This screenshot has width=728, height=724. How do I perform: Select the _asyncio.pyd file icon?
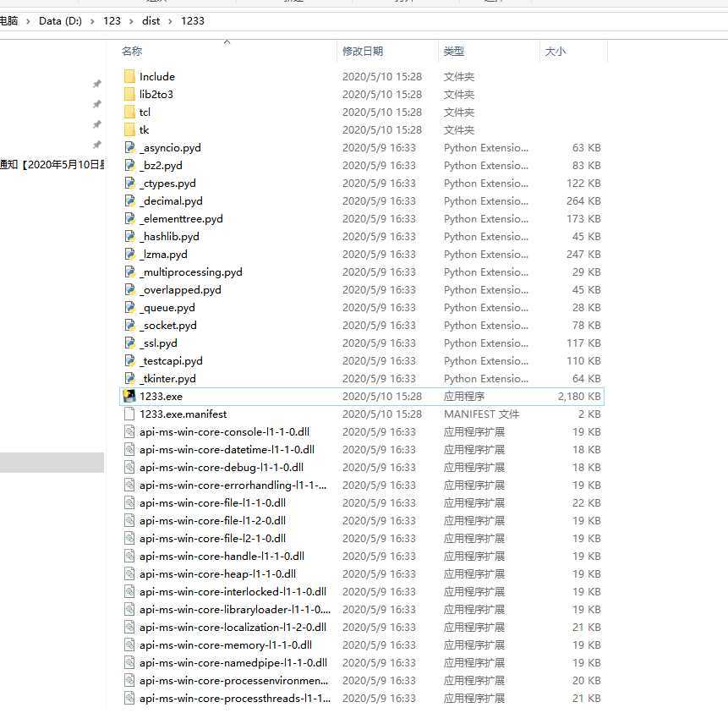coord(129,148)
